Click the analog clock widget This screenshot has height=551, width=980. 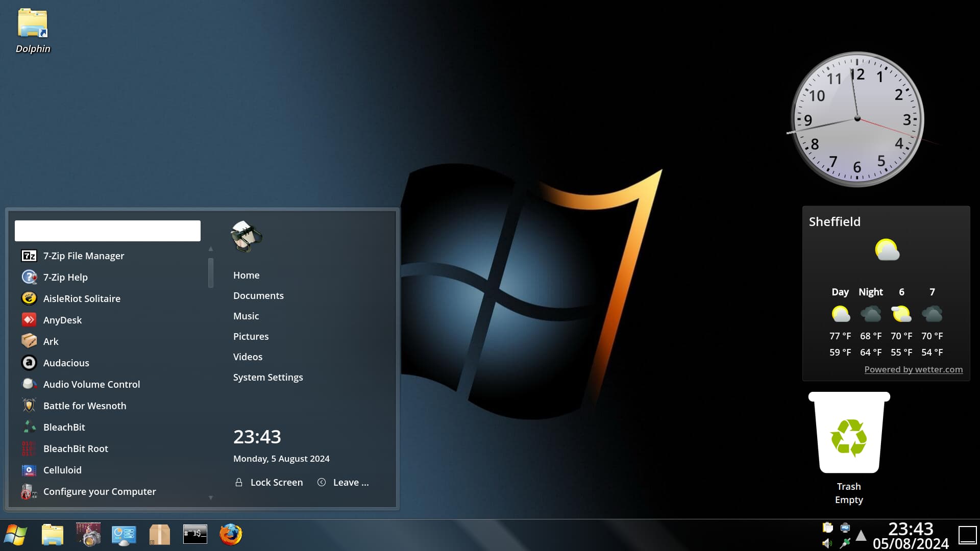(857, 119)
